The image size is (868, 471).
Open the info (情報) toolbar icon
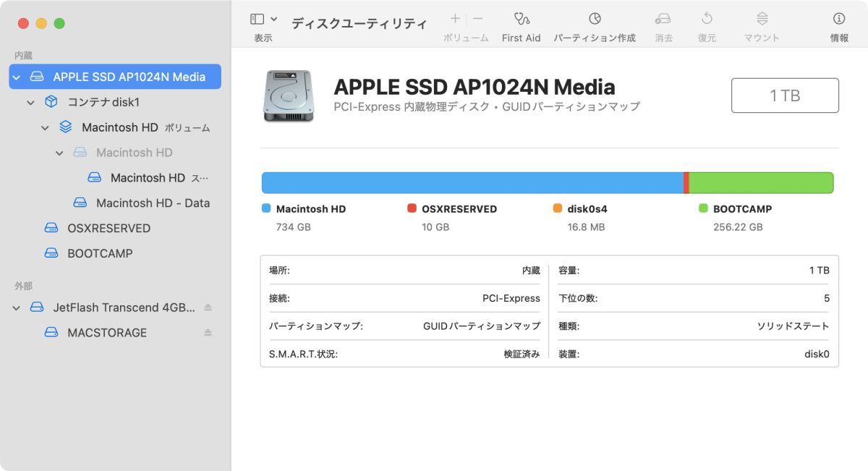[x=839, y=19]
